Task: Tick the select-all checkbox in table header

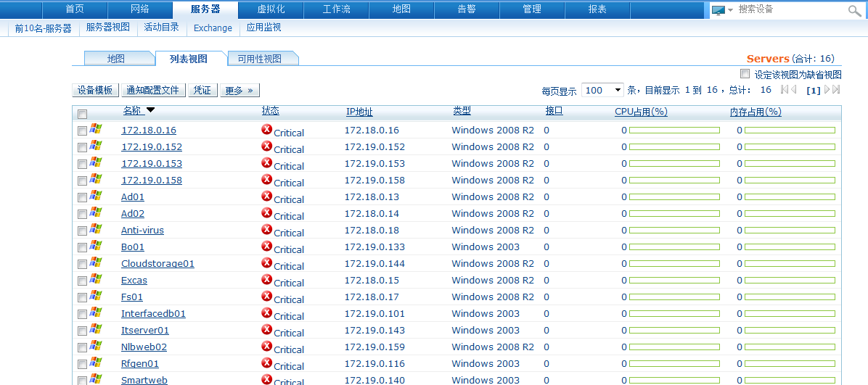Action: tap(82, 114)
